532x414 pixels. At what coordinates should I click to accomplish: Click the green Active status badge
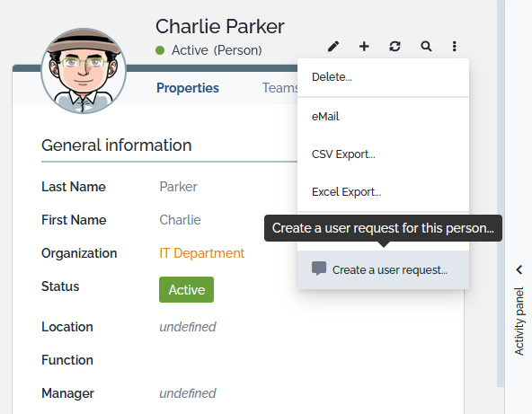click(x=186, y=289)
